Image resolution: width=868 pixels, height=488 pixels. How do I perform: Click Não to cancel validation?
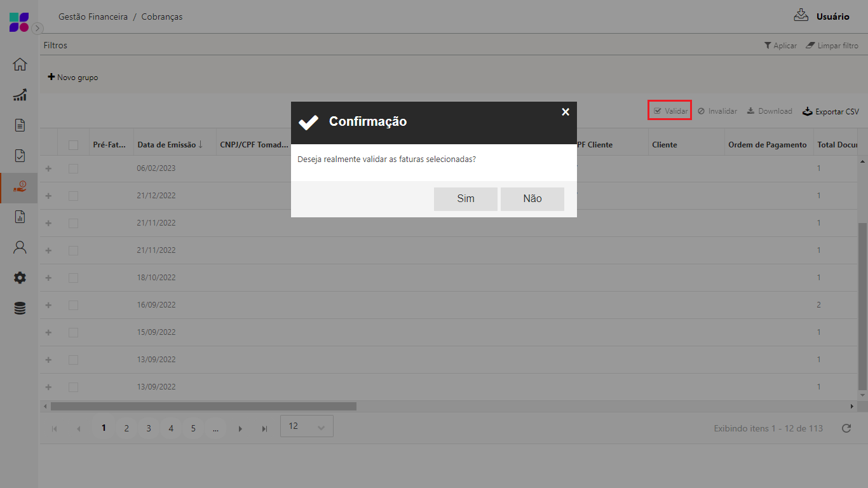[532, 199]
